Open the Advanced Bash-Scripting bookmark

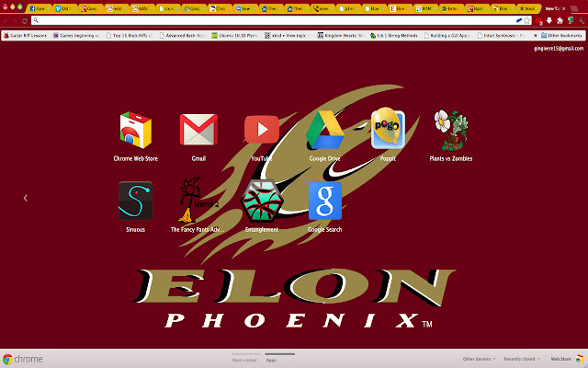[x=183, y=36]
